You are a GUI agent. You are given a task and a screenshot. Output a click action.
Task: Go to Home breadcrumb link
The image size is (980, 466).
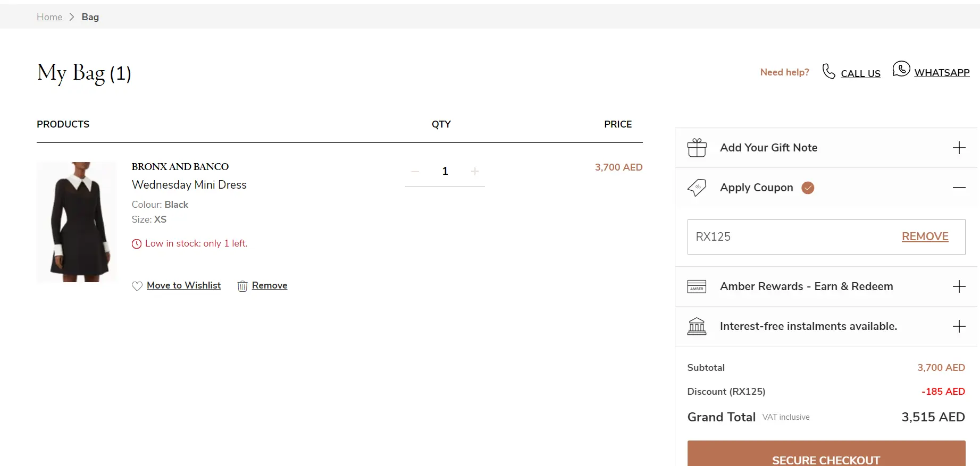pos(49,17)
